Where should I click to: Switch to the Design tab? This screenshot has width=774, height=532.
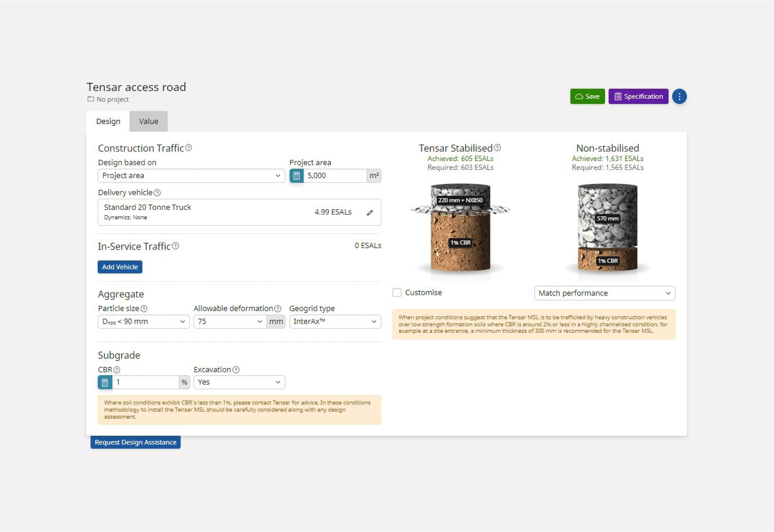point(108,121)
